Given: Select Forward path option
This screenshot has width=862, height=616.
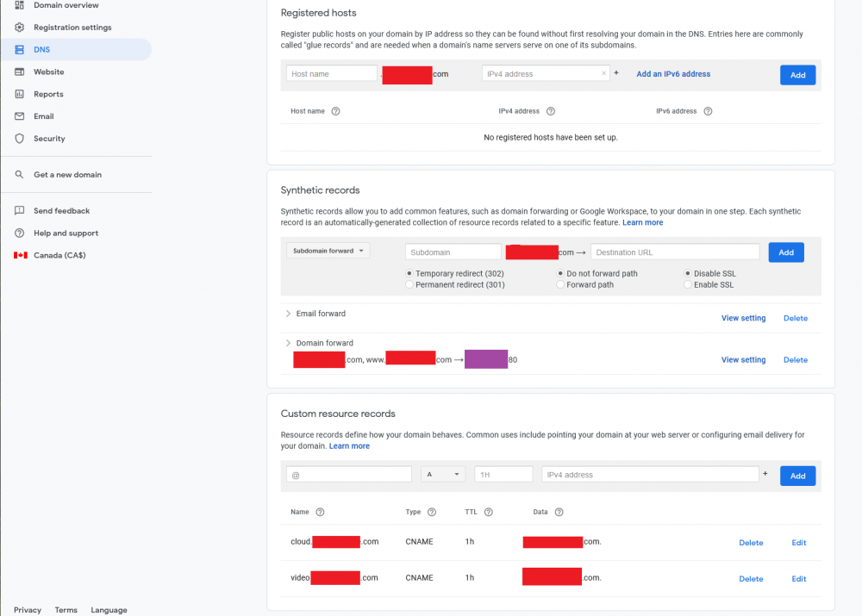Looking at the screenshot, I should 560,284.
